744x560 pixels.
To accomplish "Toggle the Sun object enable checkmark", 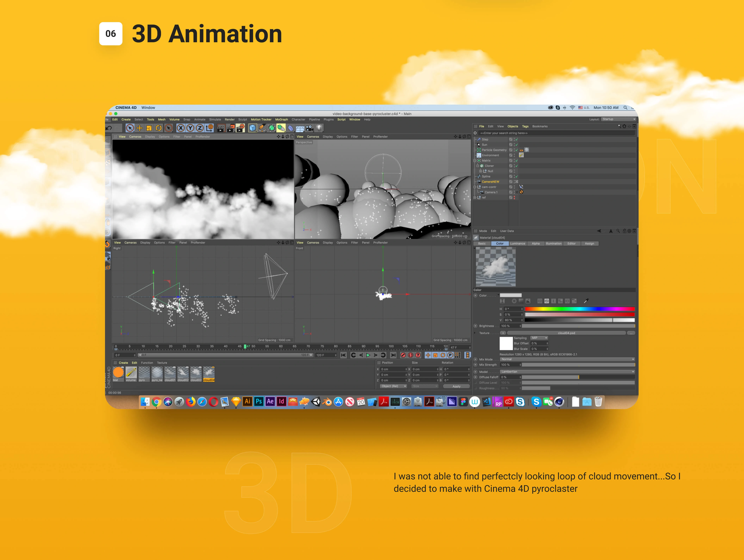I will (x=517, y=145).
